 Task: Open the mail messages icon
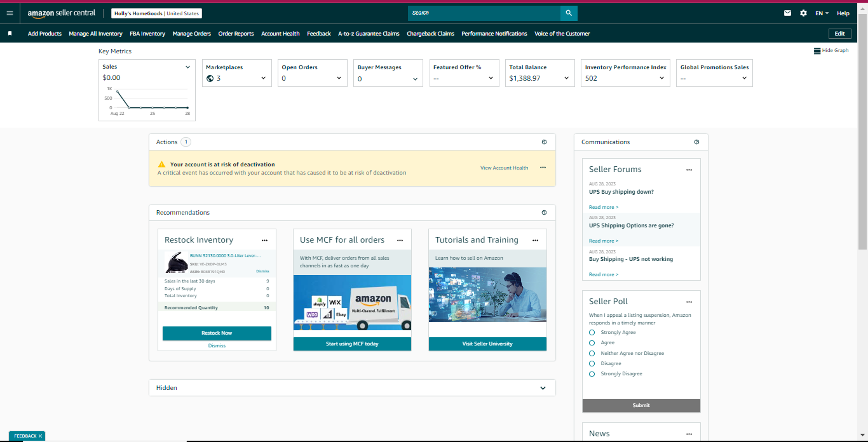coord(788,13)
